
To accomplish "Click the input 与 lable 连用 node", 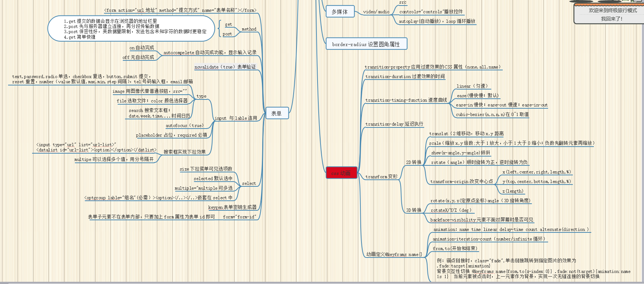I will 236,118.
